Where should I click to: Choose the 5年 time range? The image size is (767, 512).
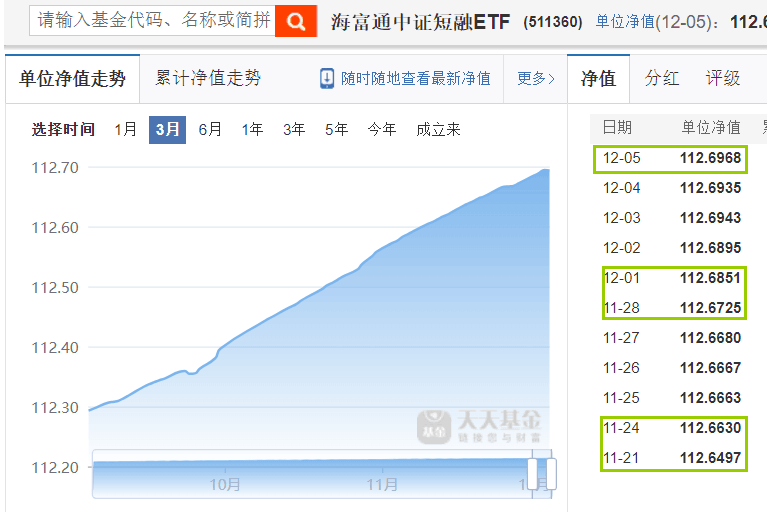(x=337, y=130)
